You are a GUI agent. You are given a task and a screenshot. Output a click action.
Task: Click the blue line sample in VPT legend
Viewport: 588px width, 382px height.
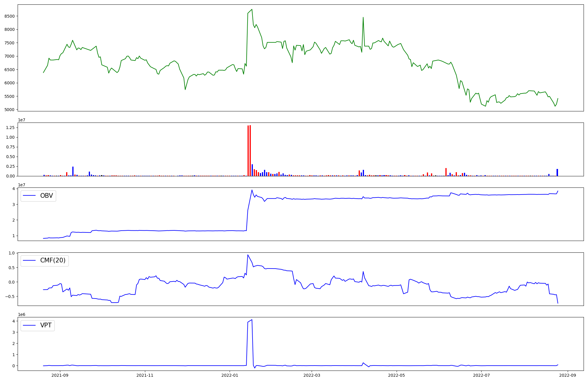29,325
